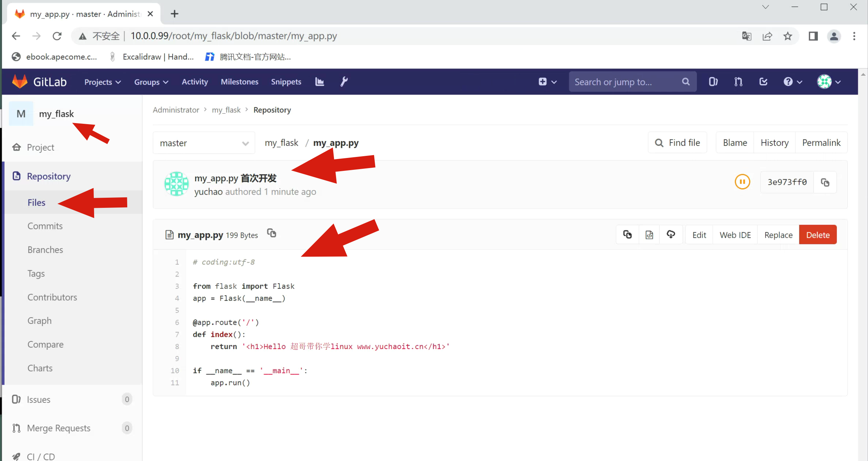Click the admin wrench icon in navbar
The image size is (868, 461).
point(344,82)
